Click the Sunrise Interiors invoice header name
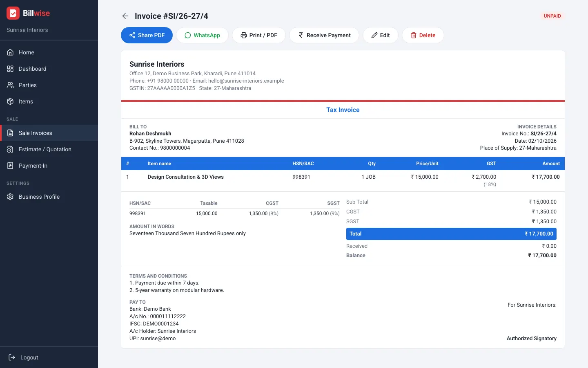588x368 pixels. tap(157, 64)
